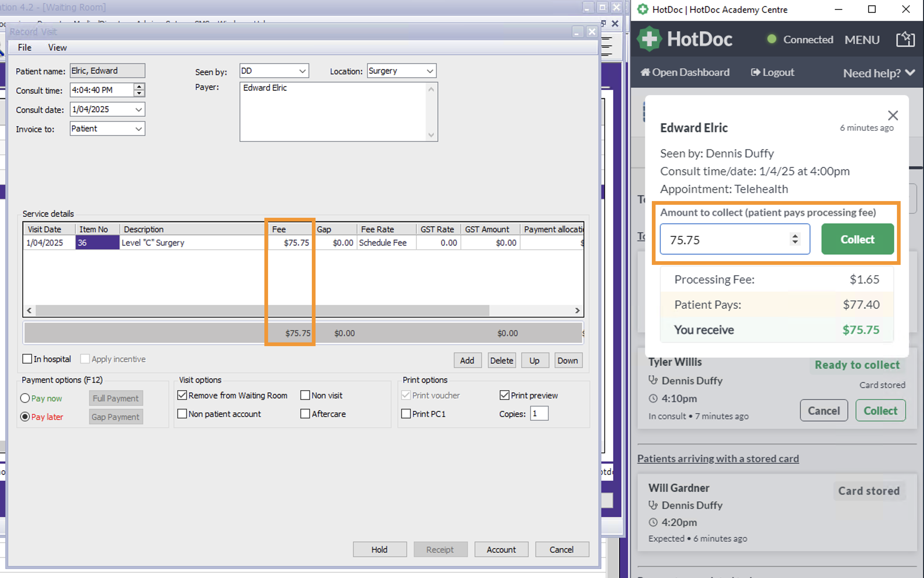Toggle the Print preview checkbox
924x578 pixels.
[505, 395]
